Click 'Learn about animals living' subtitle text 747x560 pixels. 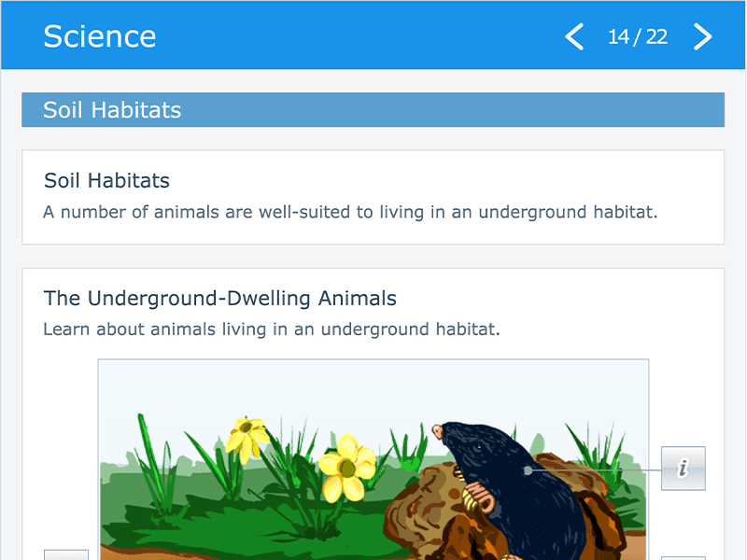[272, 329]
